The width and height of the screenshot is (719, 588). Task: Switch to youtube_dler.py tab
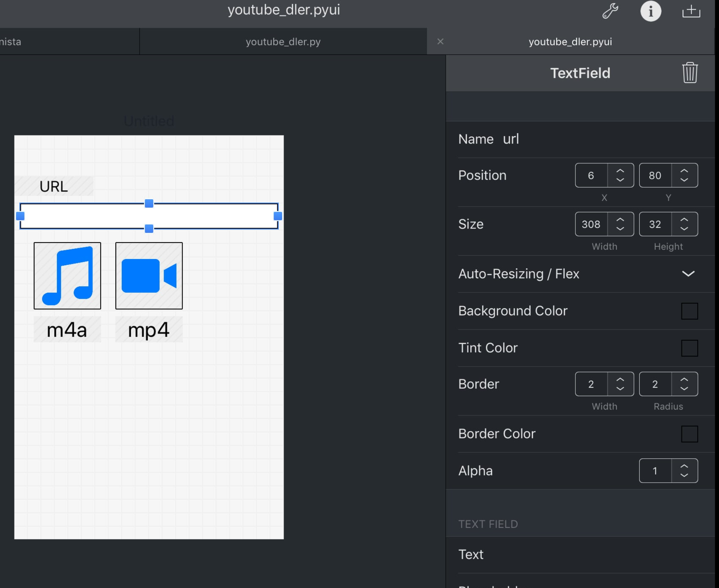click(283, 42)
